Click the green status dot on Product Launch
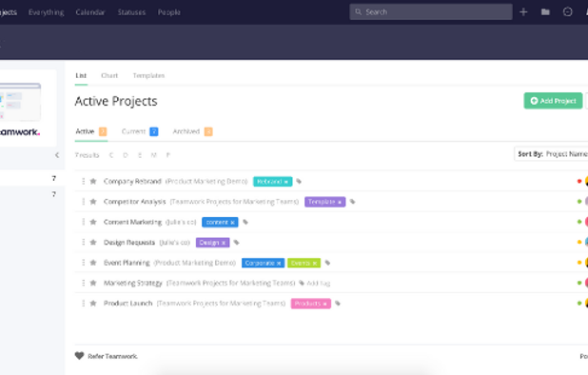Image resolution: width=588 pixels, height=375 pixels. point(579,303)
